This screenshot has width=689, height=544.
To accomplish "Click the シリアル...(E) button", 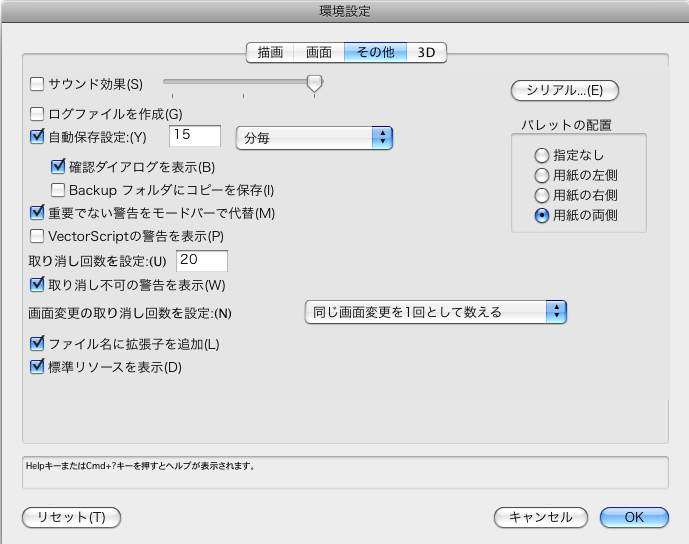I will 565,91.
